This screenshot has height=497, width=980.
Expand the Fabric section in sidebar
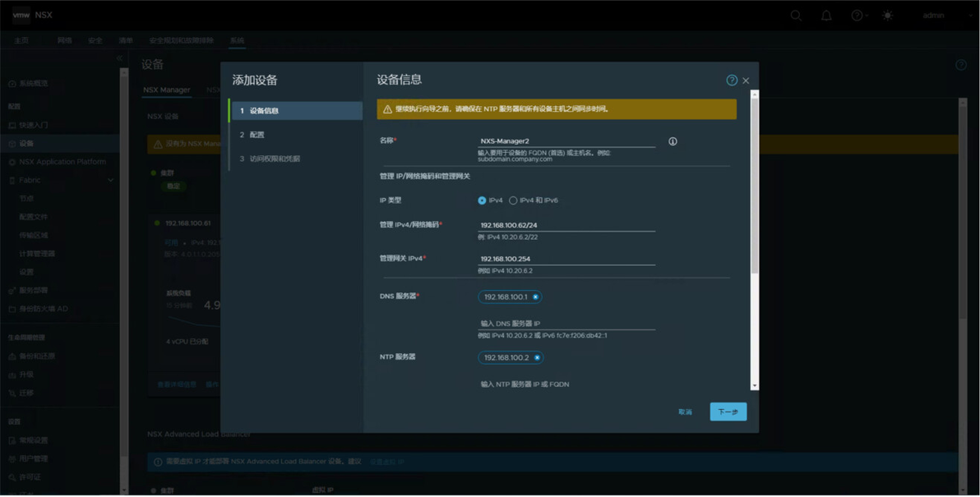111,181
